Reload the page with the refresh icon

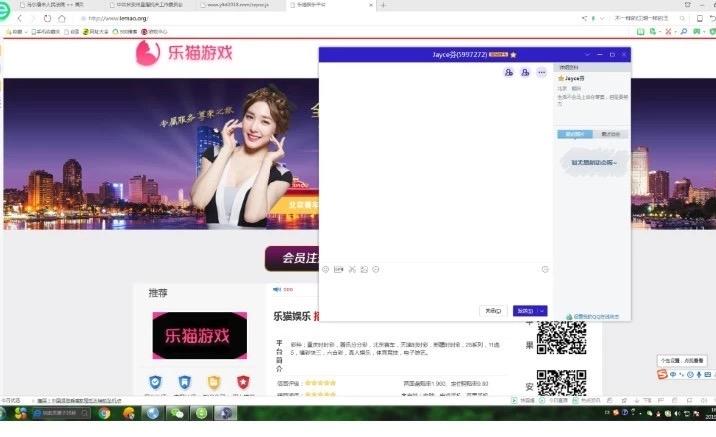(x=47, y=18)
